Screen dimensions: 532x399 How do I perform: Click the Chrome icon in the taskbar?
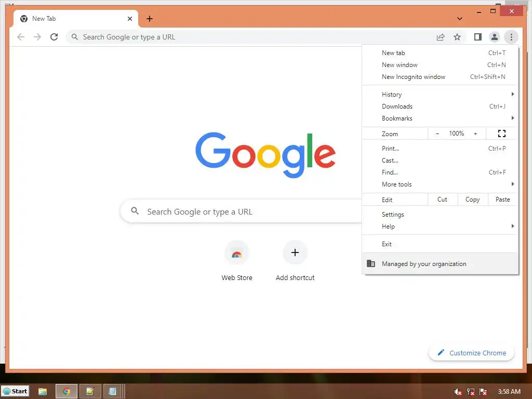66,391
